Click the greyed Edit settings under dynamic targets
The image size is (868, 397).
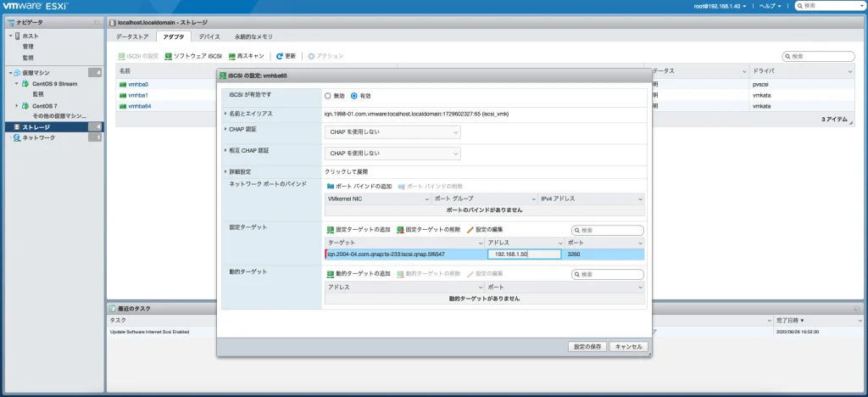(x=484, y=274)
